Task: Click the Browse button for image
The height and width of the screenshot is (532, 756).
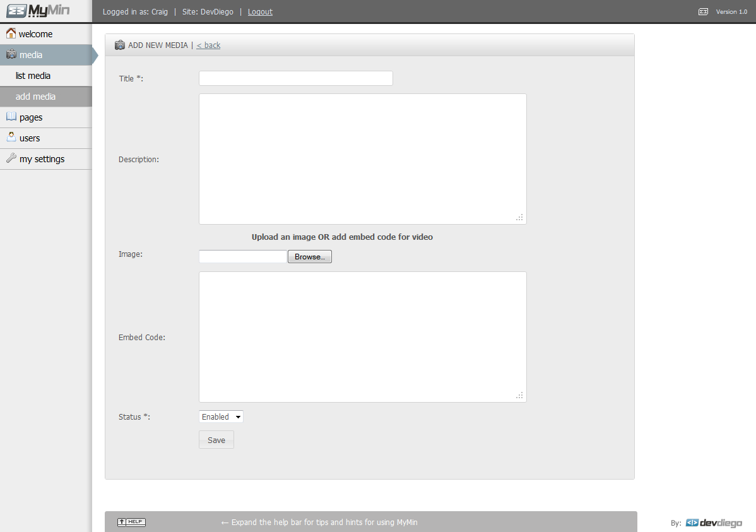Action: pos(309,257)
